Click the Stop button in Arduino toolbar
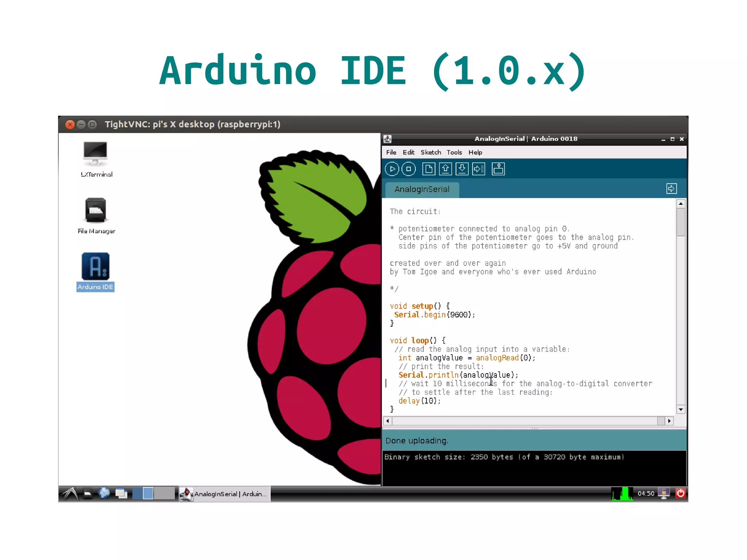The image size is (747, 560). [409, 169]
